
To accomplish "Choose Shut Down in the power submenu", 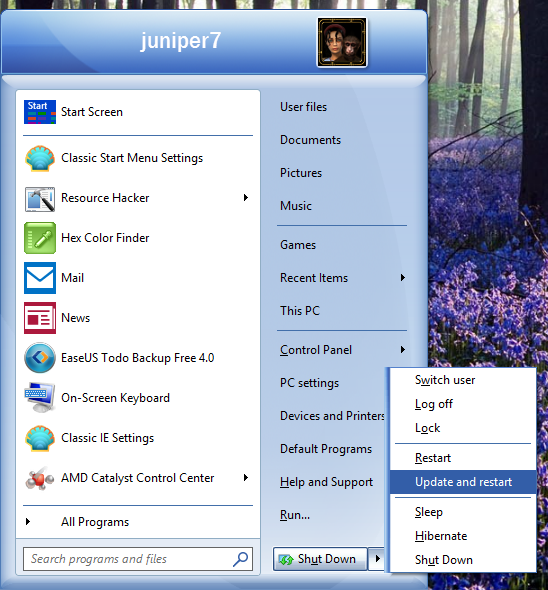I will coord(463,560).
